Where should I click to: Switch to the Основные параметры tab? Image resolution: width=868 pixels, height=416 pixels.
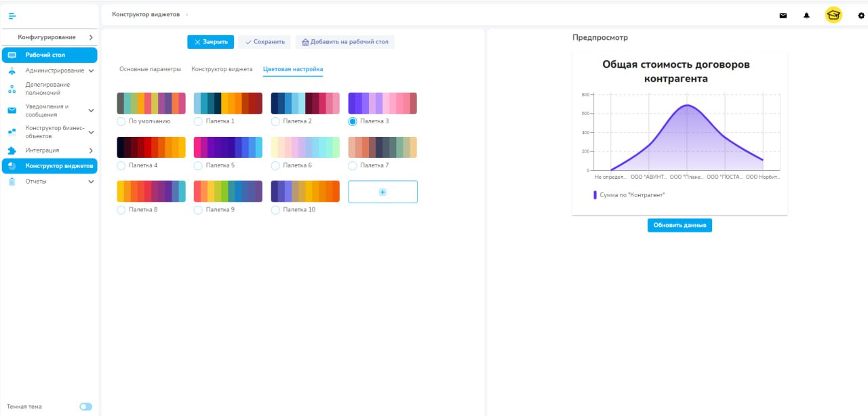click(x=151, y=69)
